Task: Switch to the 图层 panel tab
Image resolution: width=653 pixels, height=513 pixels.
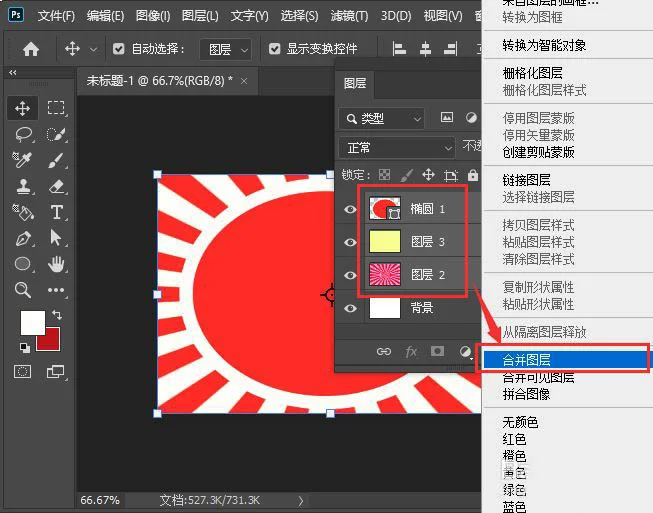Action: [355, 83]
